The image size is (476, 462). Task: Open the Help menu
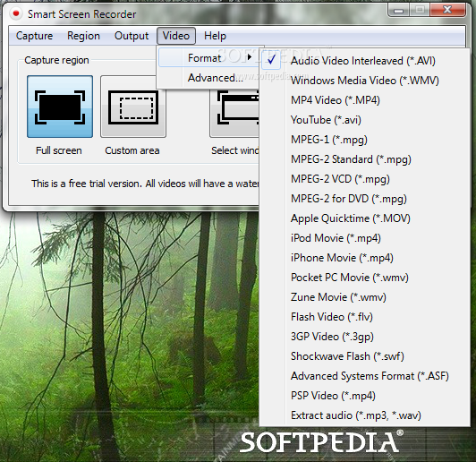[x=215, y=36]
